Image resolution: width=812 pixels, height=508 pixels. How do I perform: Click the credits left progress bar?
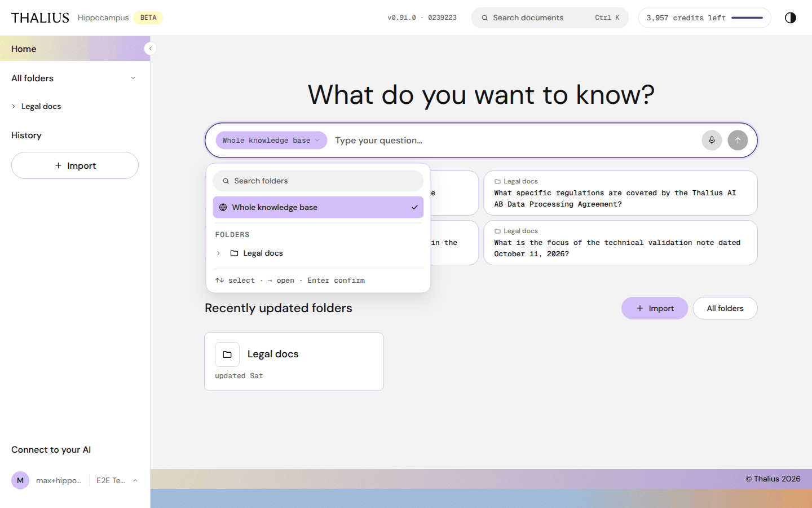tap(747, 18)
